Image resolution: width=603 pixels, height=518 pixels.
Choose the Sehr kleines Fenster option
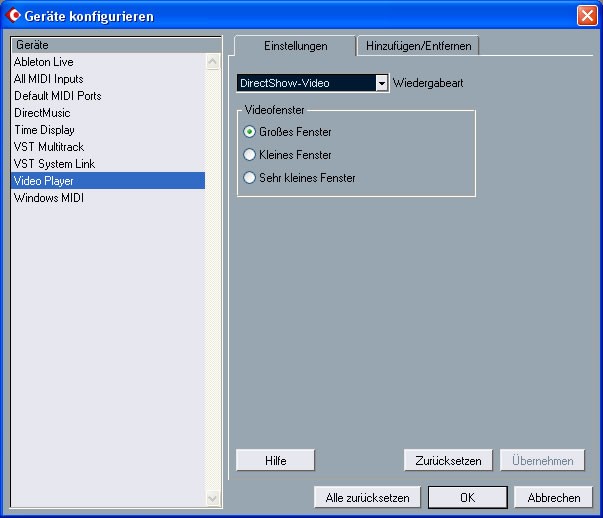pos(249,178)
